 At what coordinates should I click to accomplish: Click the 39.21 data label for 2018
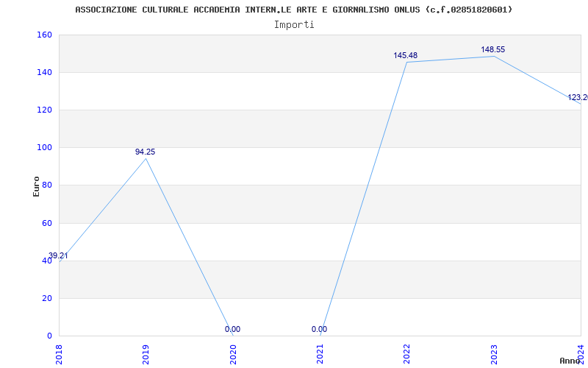pyautogui.click(x=58, y=255)
